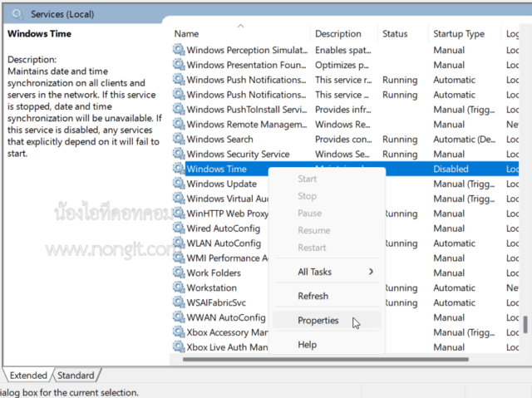Image resolution: width=532 pixels, height=398 pixels.
Task: Click the vertical scrollbar thumb of services list
Action: [x=525, y=324]
